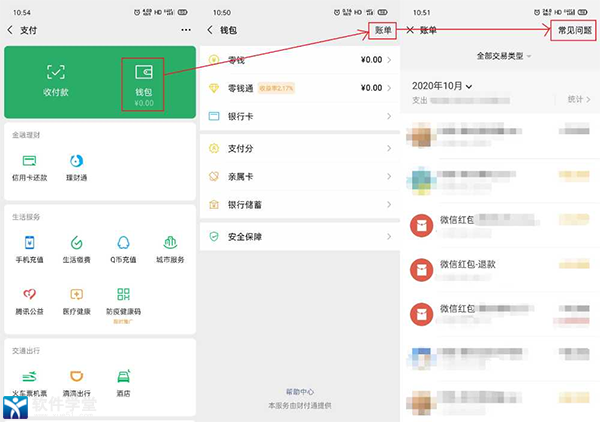Image resolution: width=600 pixels, height=422 pixels.
Task: Tap the 收付款 scan icon
Action: tap(56, 72)
